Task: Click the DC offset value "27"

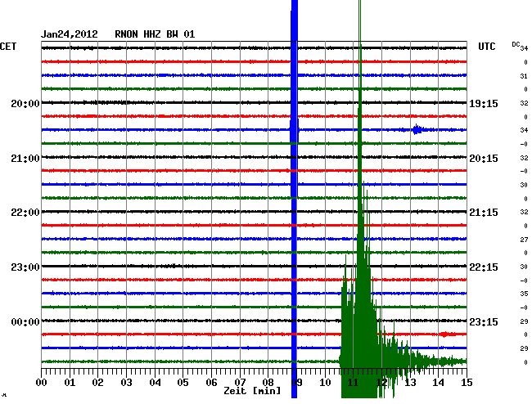Action: point(524,240)
